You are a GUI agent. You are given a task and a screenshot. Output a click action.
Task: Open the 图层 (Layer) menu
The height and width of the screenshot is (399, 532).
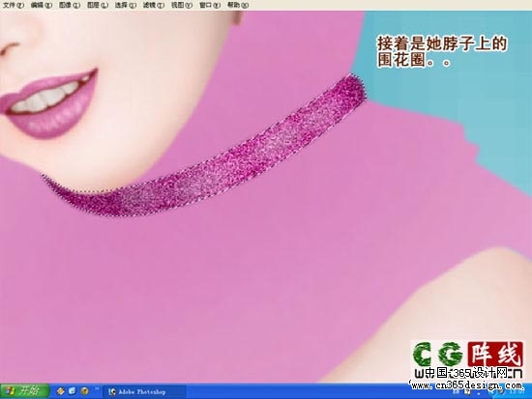[98, 5]
